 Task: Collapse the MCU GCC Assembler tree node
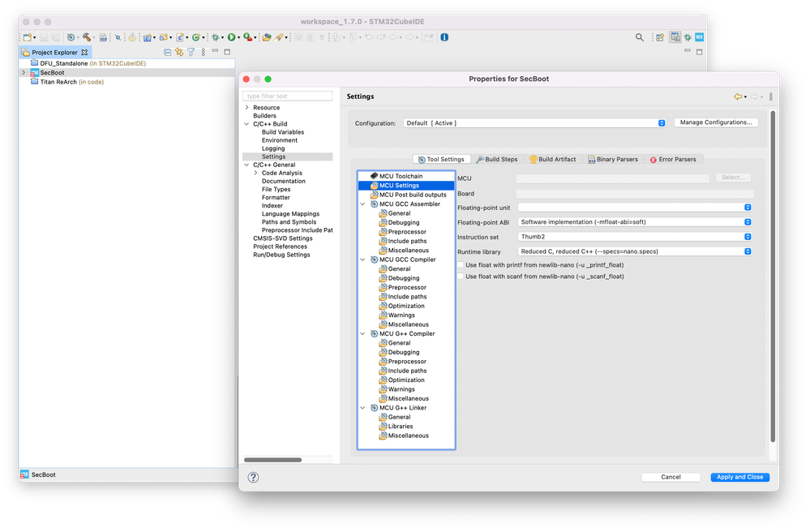click(x=362, y=204)
